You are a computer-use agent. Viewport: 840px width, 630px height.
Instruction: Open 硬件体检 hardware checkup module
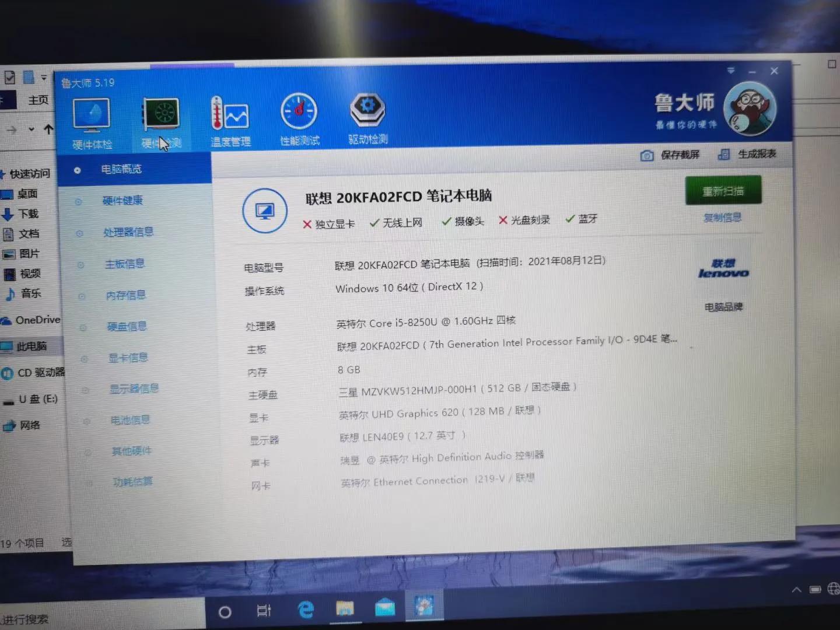pyautogui.click(x=92, y=124)
